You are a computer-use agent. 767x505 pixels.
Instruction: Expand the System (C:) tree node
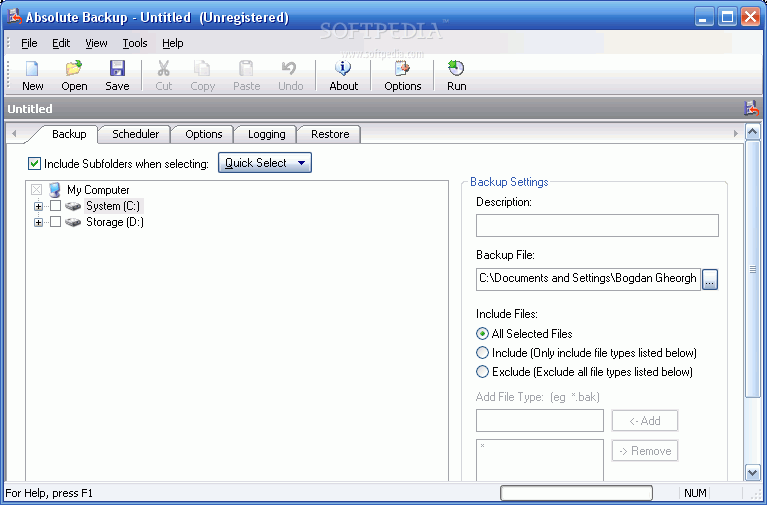coord(38,207)
